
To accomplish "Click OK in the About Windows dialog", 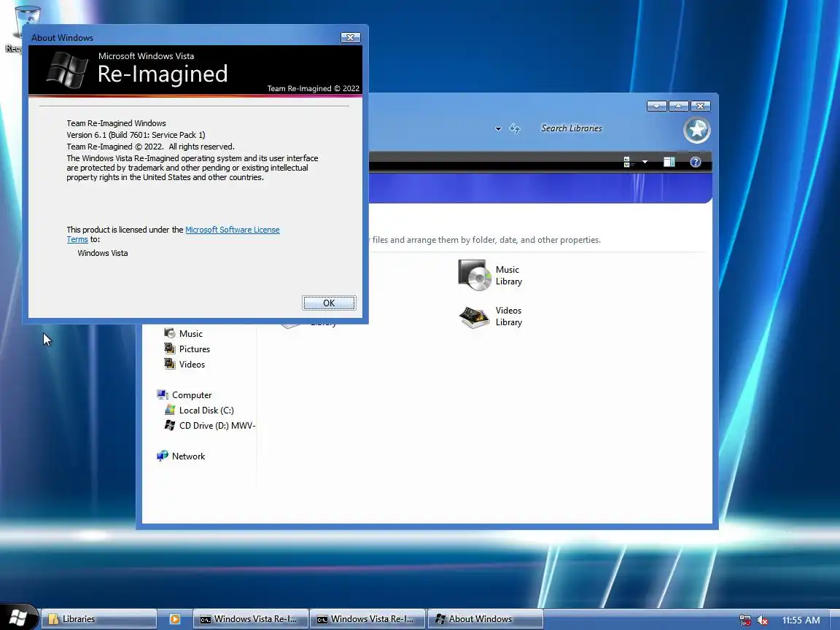I will 329,303.
